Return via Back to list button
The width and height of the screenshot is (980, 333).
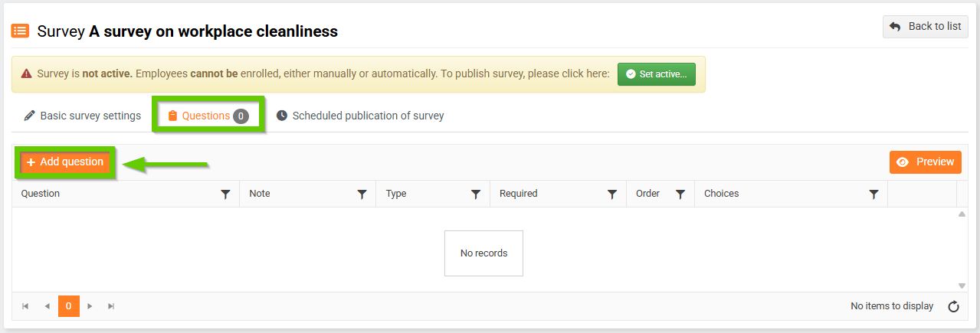pyautogui.click(x=925, y=27)
